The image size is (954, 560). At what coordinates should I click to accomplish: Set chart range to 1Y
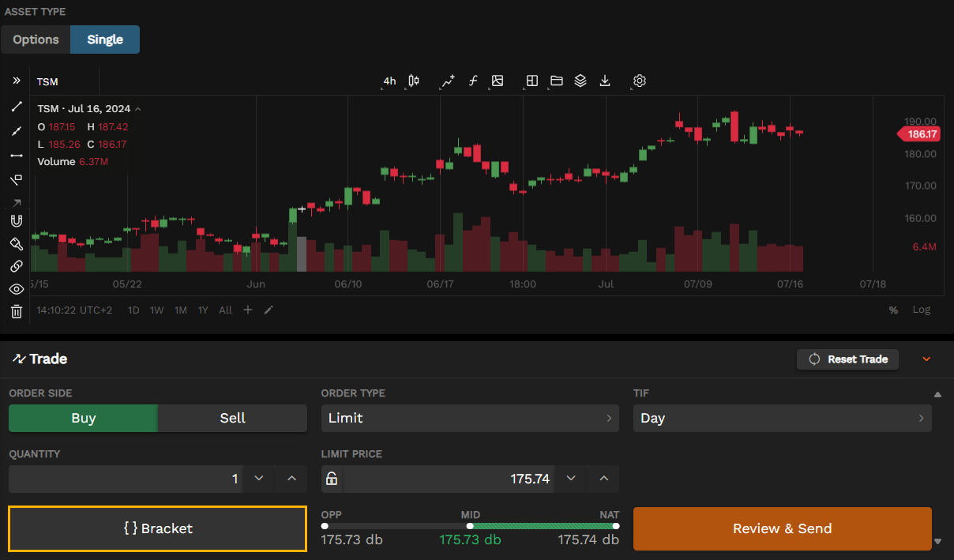coord(203,310)
